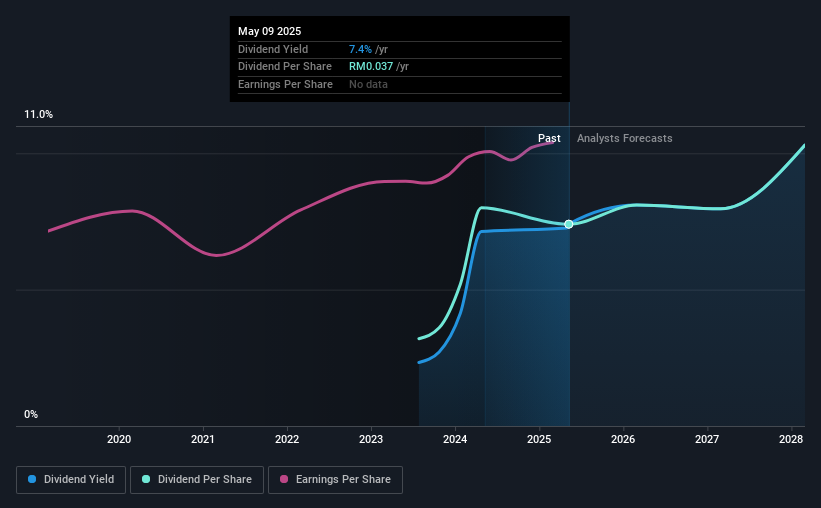
Task: Click the Past label on the chart
Action: coord(549,138)
